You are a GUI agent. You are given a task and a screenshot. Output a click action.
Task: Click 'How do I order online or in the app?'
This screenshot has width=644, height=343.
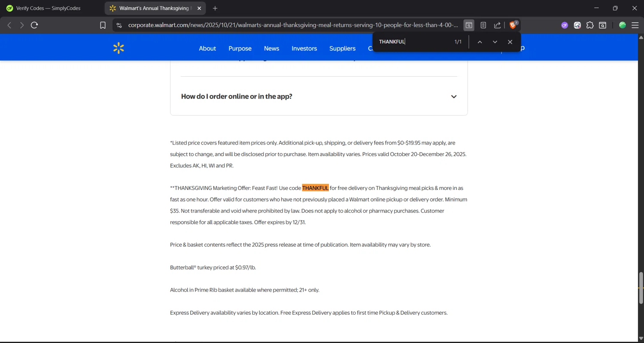click(237, 96)
